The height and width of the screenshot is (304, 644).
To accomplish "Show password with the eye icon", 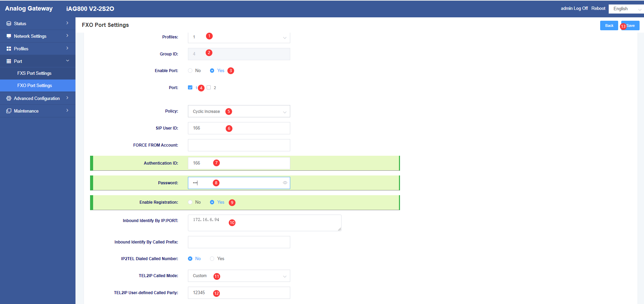I will click(285, 183).
